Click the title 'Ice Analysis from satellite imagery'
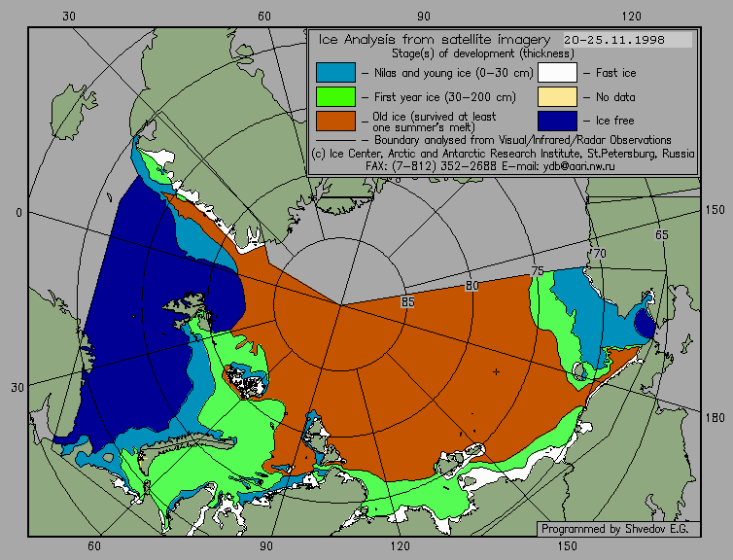733x560 pixels. (x=435, y=40)
